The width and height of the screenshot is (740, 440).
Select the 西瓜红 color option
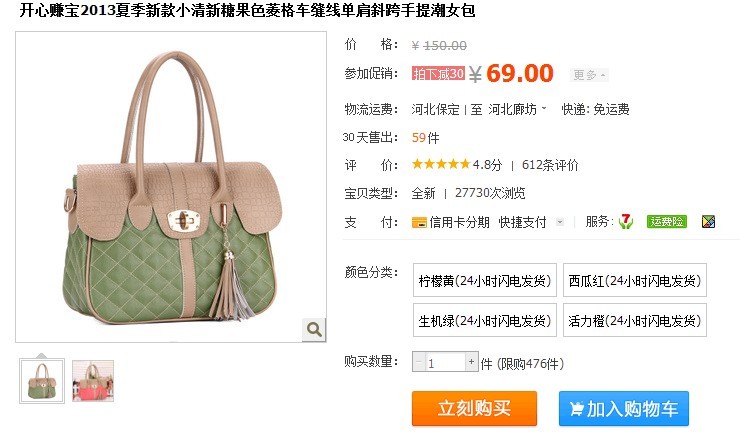635,280
